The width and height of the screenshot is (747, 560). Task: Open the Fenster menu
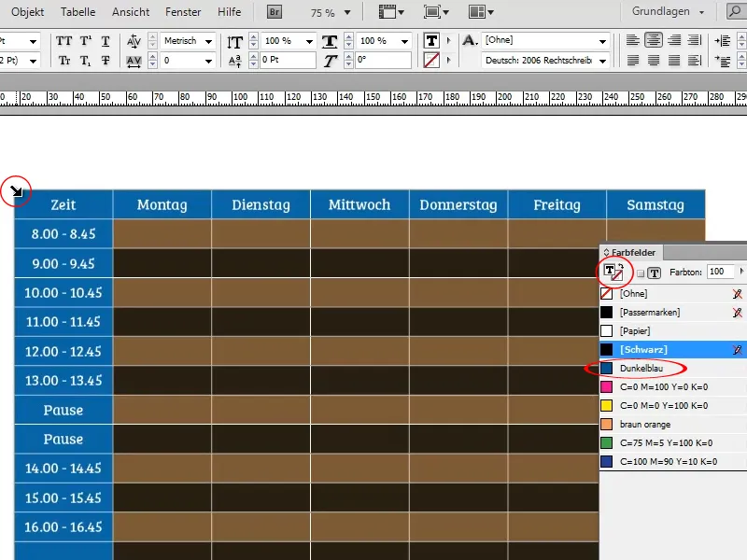(183, 12)
